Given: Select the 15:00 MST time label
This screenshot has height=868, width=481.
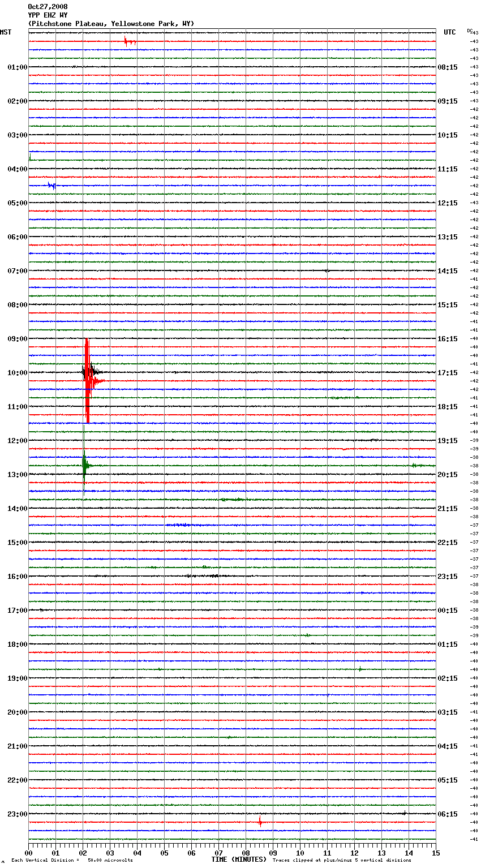Looking at the screenshot, I should click(18, 543).
